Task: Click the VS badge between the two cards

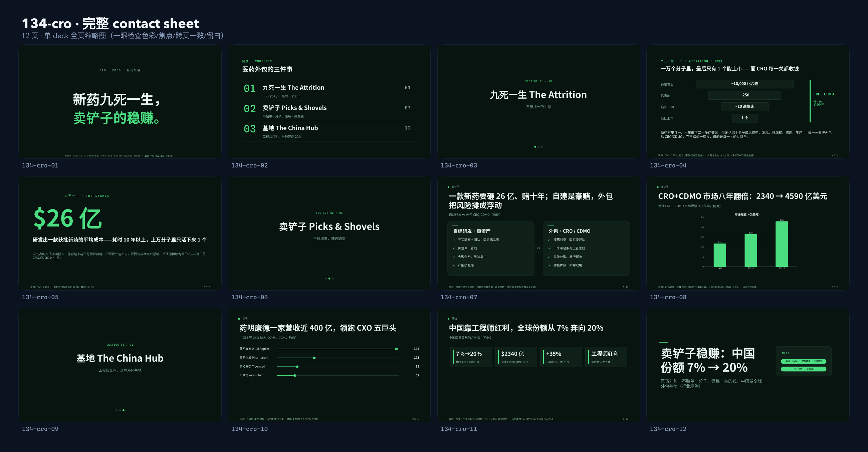Action: [x=538, y=249]
